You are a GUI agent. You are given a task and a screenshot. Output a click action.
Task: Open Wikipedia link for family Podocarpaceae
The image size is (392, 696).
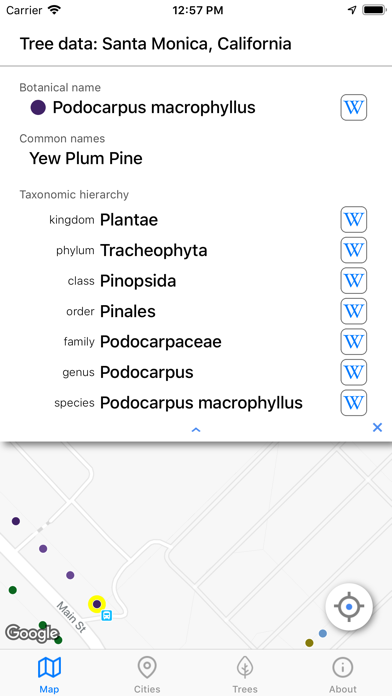(353, 342)
